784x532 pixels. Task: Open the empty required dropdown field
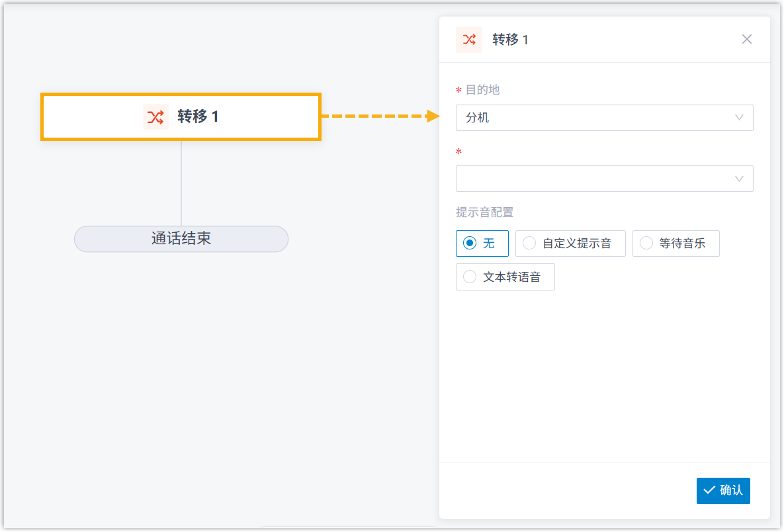click(595, 179)
